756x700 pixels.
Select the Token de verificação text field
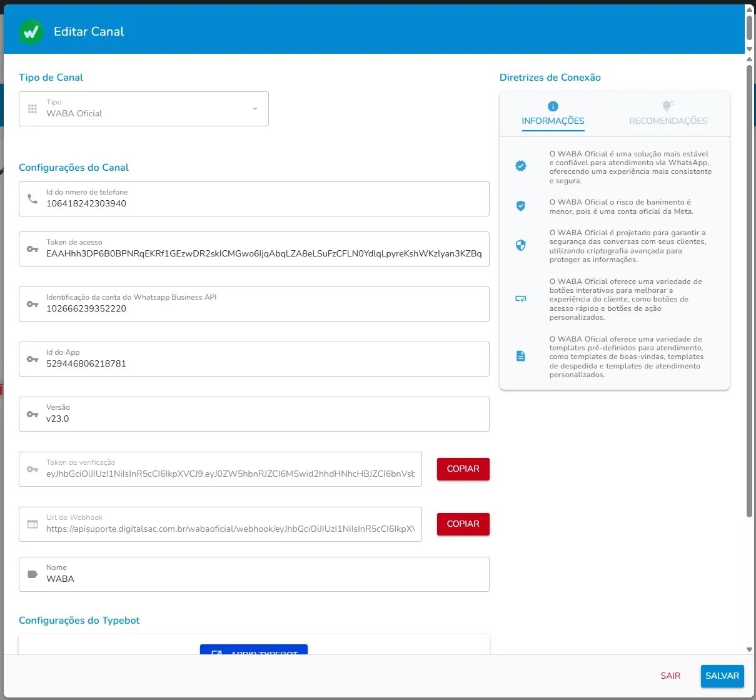pyautogui.click(x=220, y=469)
